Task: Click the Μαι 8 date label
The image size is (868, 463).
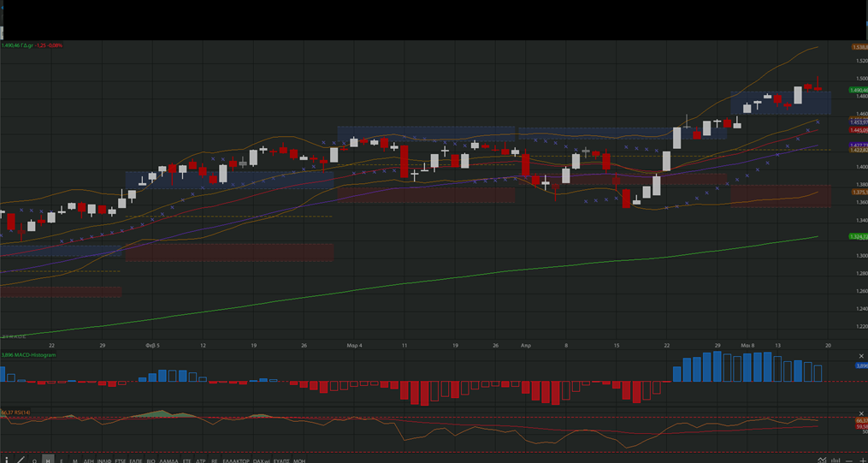Action: 748,345
